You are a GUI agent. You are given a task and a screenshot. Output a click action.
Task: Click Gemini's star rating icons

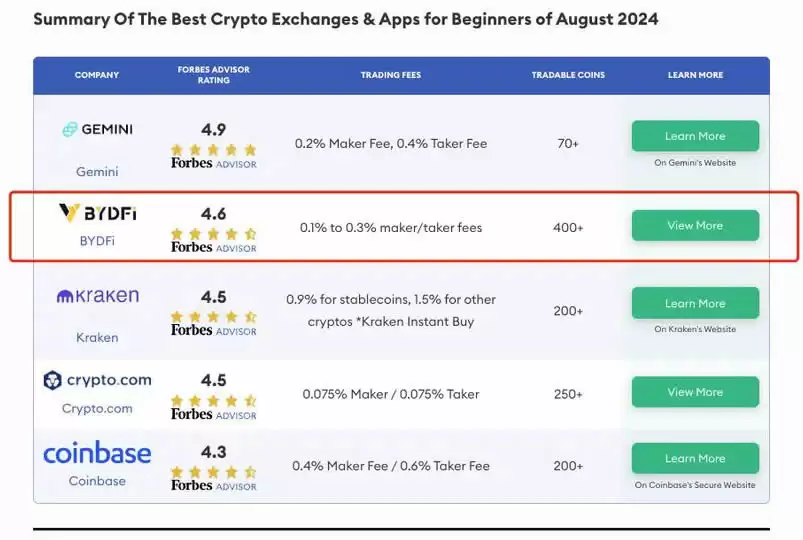213,149
